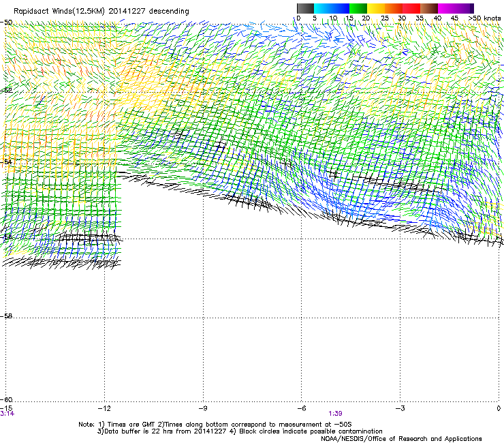Click the 'Times are GMT' note line

(x=215, y=425)
